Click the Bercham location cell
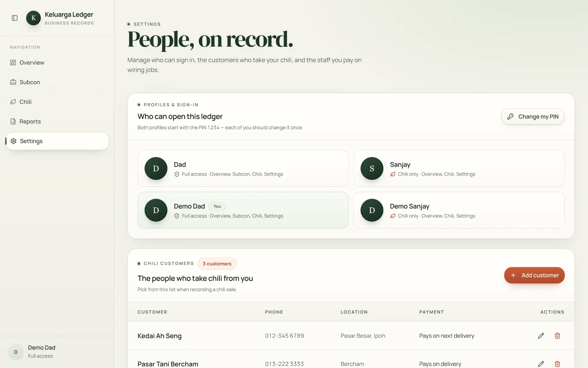The image size is (588, 368). click(x=352, y=364)
